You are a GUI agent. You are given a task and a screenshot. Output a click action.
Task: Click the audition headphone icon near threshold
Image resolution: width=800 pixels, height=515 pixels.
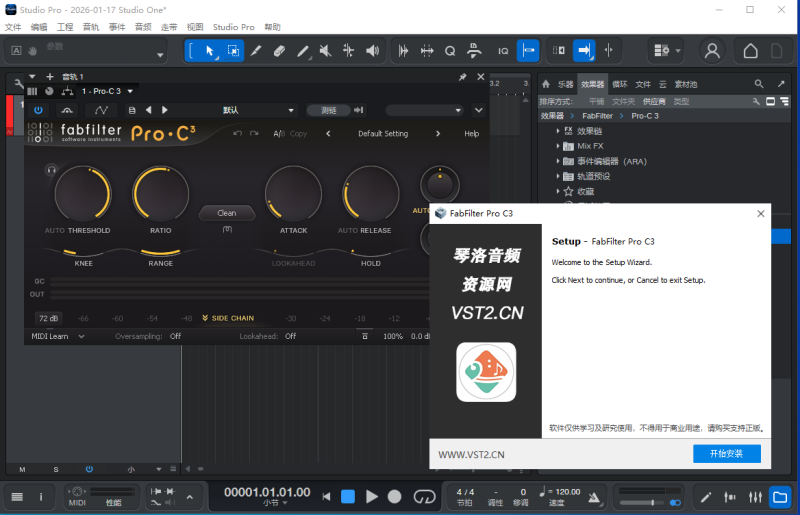point(51,169)
